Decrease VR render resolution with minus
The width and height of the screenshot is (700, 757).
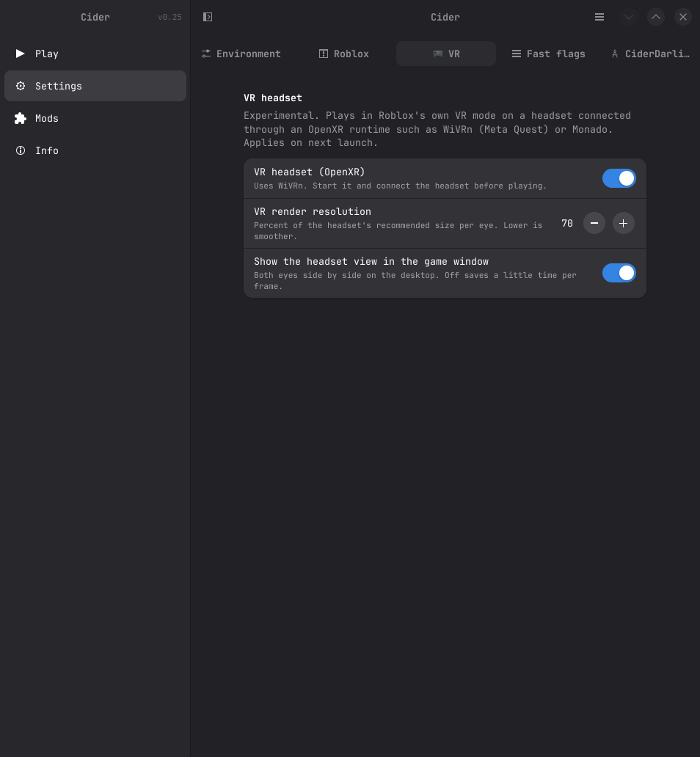tap(594, 223)
